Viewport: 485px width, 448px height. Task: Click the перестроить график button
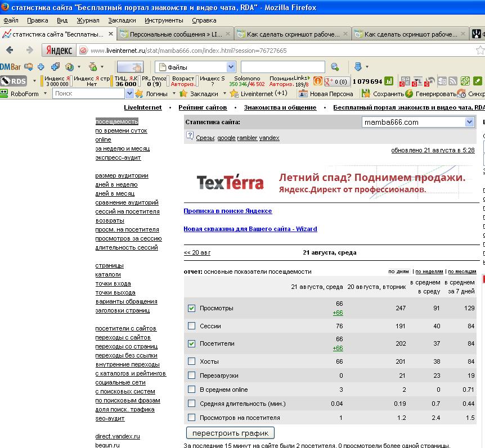[x=230, y=433]
